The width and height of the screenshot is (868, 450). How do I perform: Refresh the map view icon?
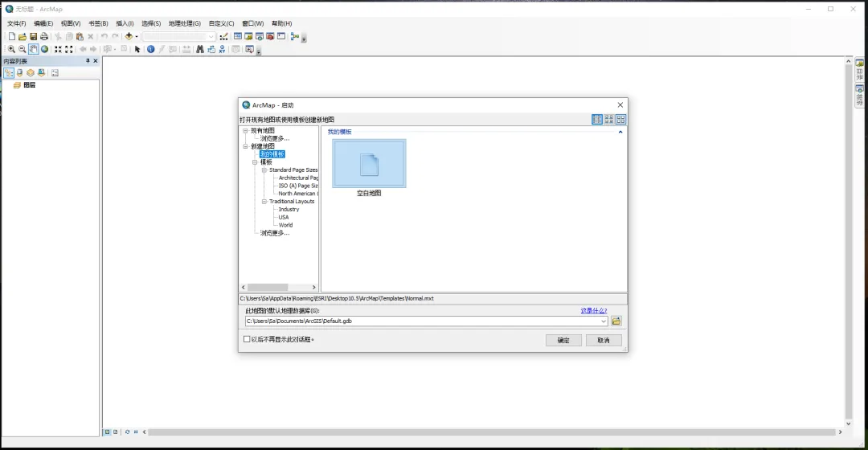pyautogui.click(x=127, y=432)
